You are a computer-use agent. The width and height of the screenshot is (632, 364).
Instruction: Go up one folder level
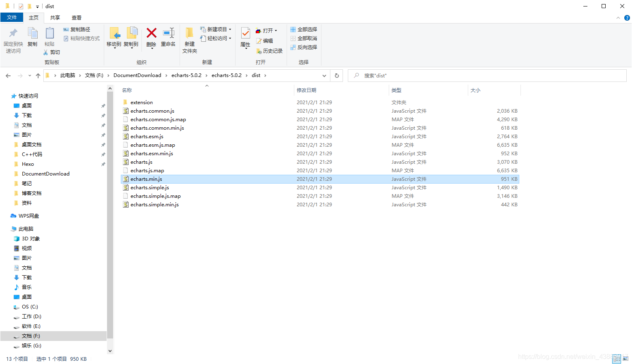coord(38,76)
